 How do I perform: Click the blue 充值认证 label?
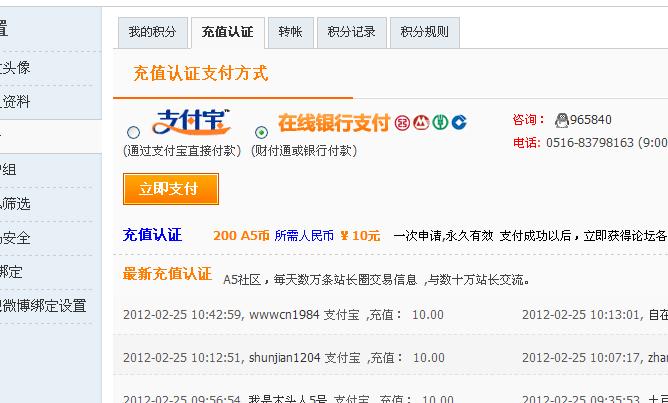pyautogui.click(x=152, y=235)
